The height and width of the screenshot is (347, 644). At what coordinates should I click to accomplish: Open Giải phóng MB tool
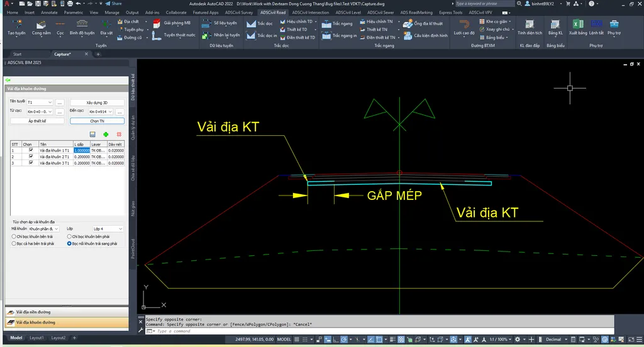(172, 23)
